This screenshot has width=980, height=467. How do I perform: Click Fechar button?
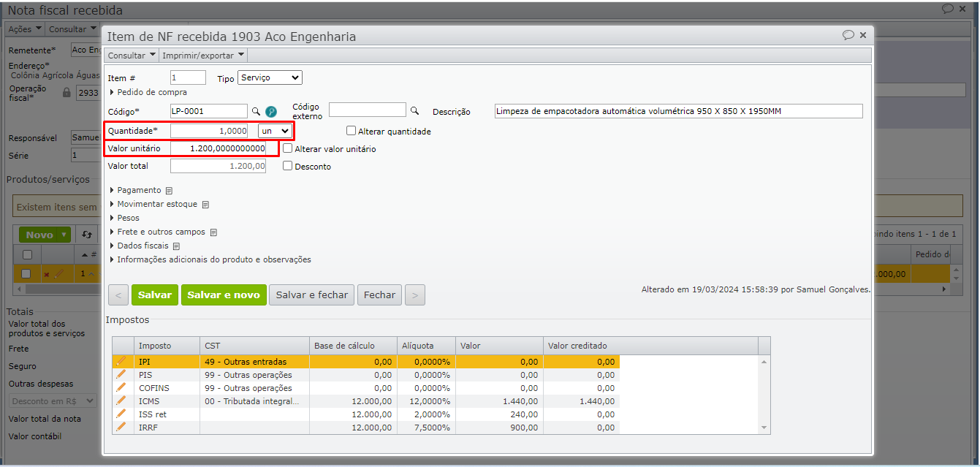tap(379, 295)
